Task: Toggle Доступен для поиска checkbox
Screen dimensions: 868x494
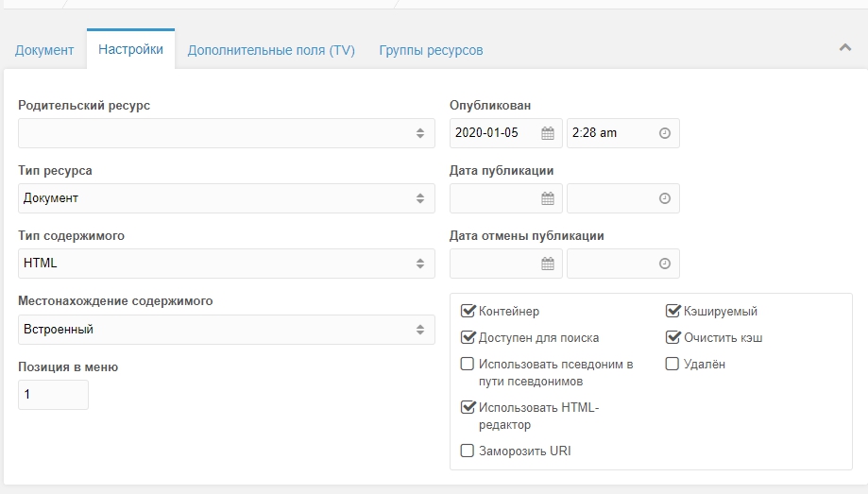Action: coord(468,336)
